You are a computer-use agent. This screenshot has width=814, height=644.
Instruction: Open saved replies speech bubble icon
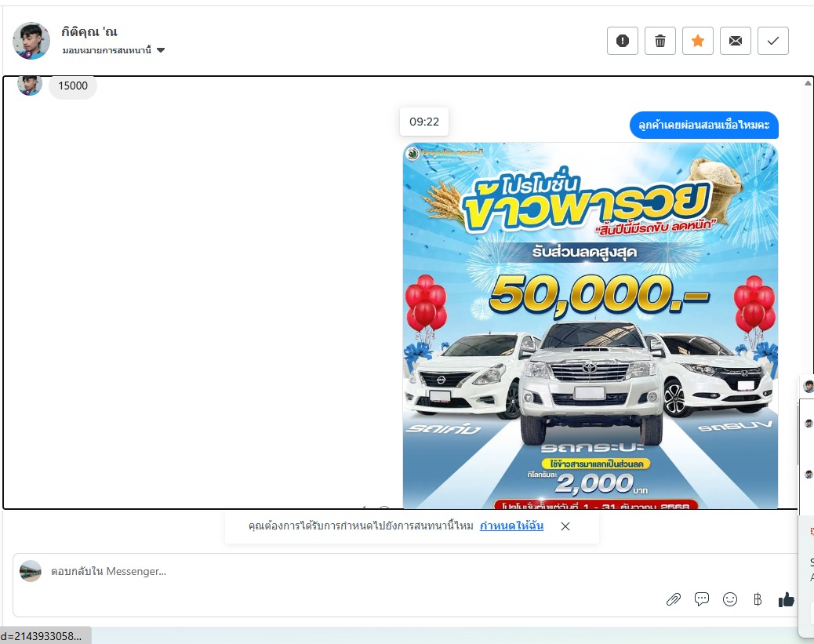701,599
